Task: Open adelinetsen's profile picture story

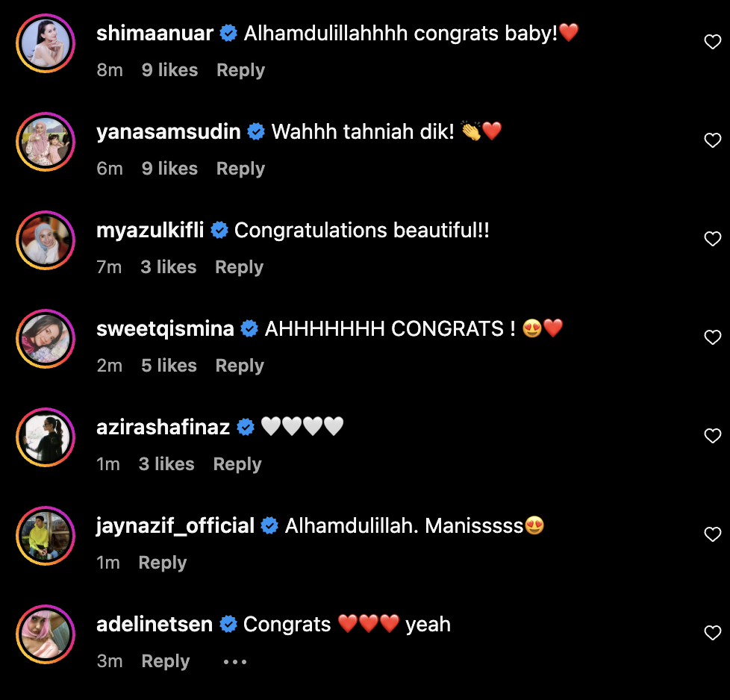Action: pyautogui.click(x=46, y=634)
